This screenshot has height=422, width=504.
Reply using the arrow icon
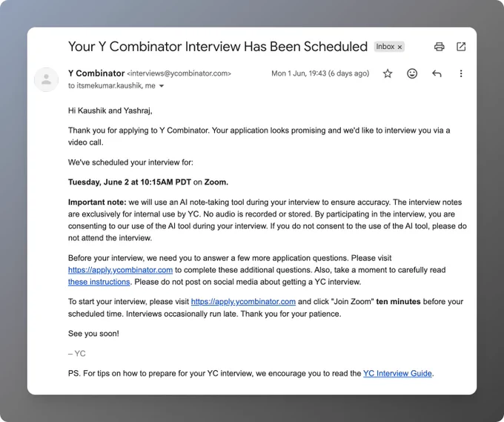click(437, 73)
